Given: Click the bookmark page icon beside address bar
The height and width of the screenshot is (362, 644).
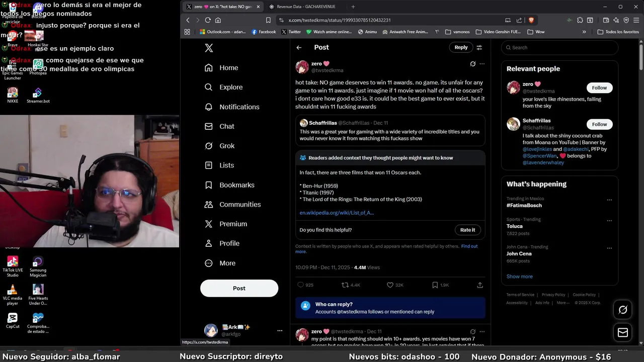Looking at the screenshot, I should tap(268, 20).
